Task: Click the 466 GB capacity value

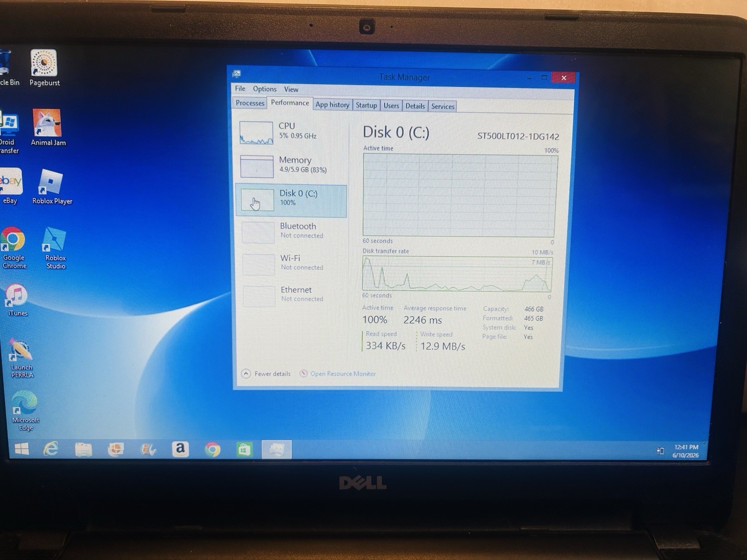Action: tap(534, 309)
